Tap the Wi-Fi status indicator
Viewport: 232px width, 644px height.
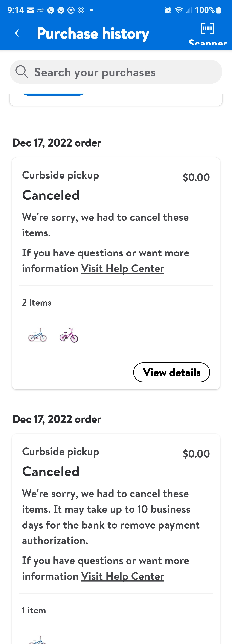(179, 10)
